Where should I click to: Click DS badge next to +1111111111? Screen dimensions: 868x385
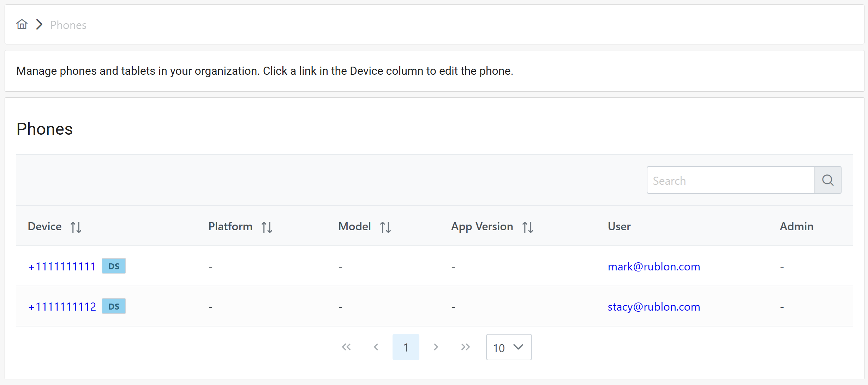(x=114, y=266)
